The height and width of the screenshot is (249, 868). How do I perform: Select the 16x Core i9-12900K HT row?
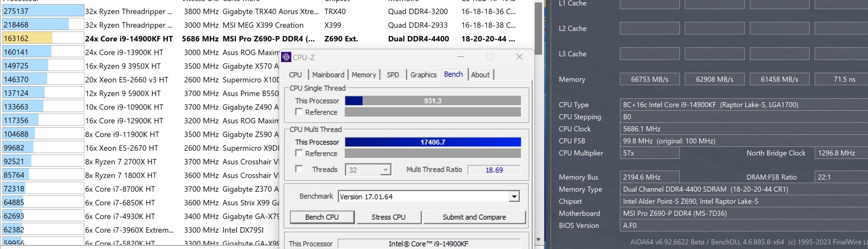pos(141,120)
